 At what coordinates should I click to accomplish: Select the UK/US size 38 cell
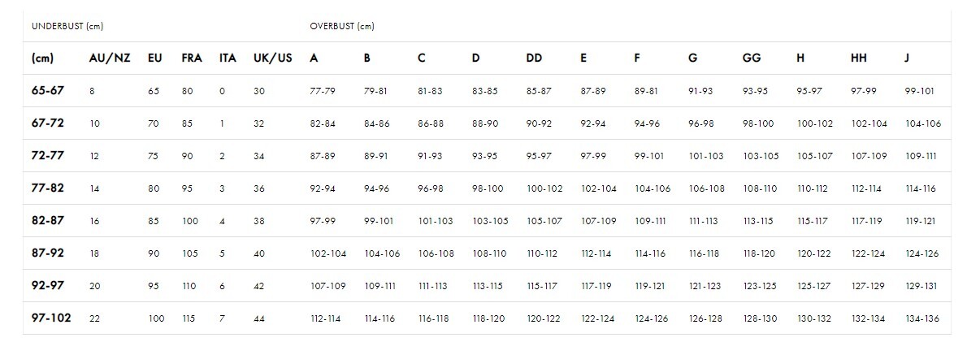[x=259, y=221]
